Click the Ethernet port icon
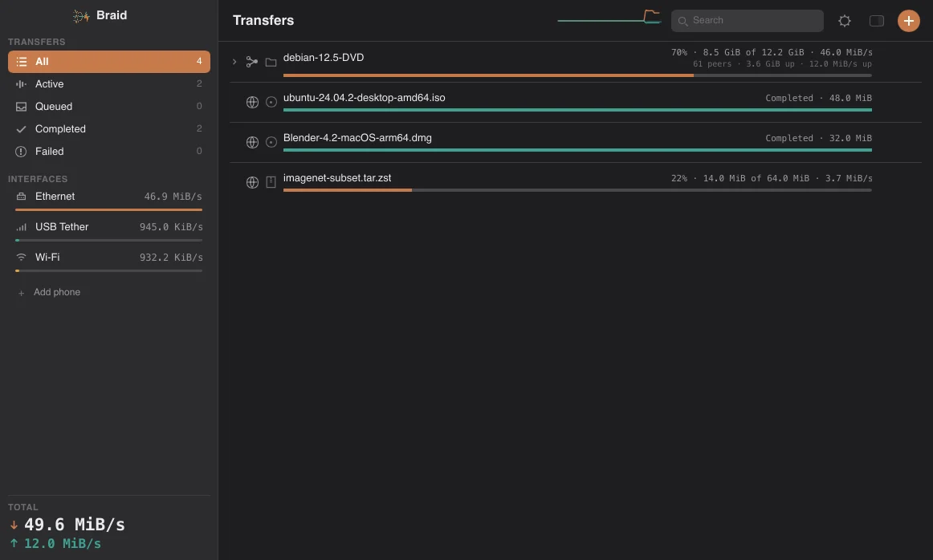This screenshot has height=560, width=933. click(x=22, y=197)
